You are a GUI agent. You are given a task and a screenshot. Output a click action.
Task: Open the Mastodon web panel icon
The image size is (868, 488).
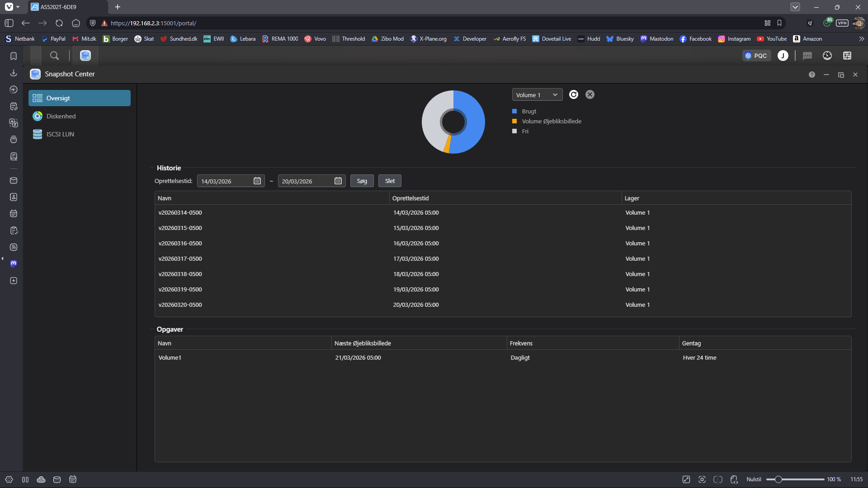click(14, 263)
